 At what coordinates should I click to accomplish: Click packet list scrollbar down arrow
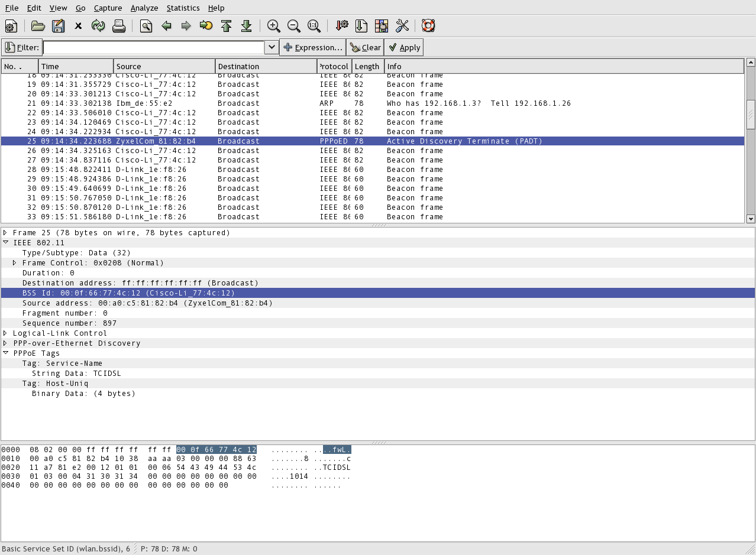tap(751, 219)
